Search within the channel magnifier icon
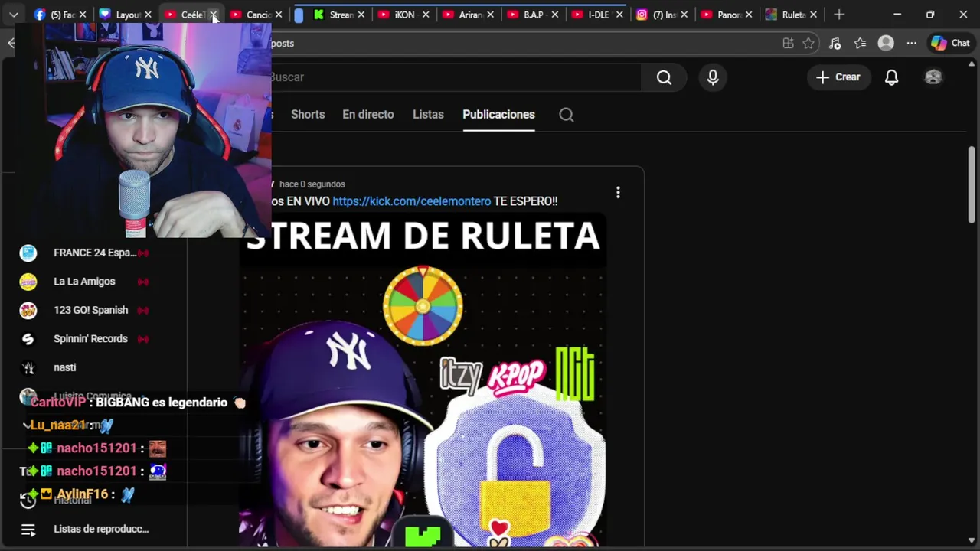 (567, 115)
